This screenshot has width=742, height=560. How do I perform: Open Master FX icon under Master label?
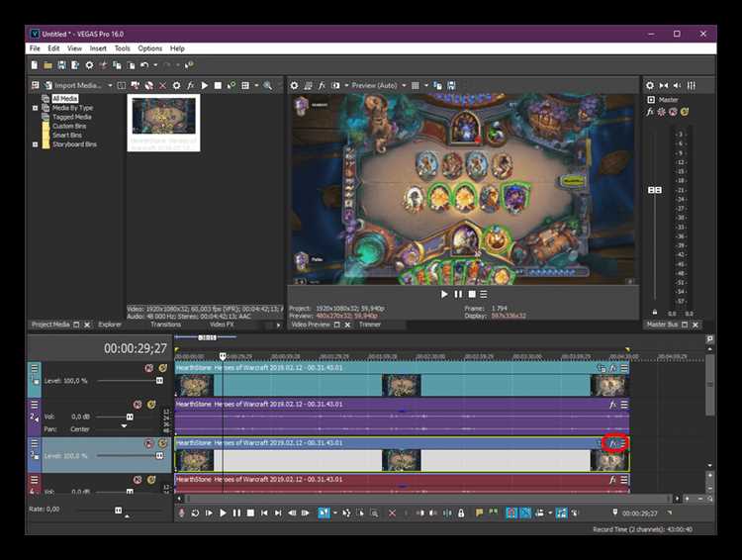[x=650, y=112]
